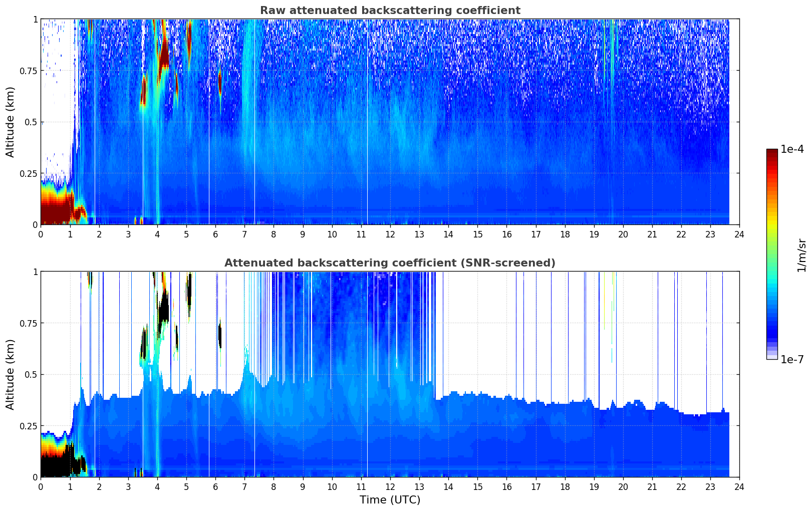Viewport: 812px width, 511px height.
Task: Click the hour "2" tick under the lower plot
Action: [99, 486]
